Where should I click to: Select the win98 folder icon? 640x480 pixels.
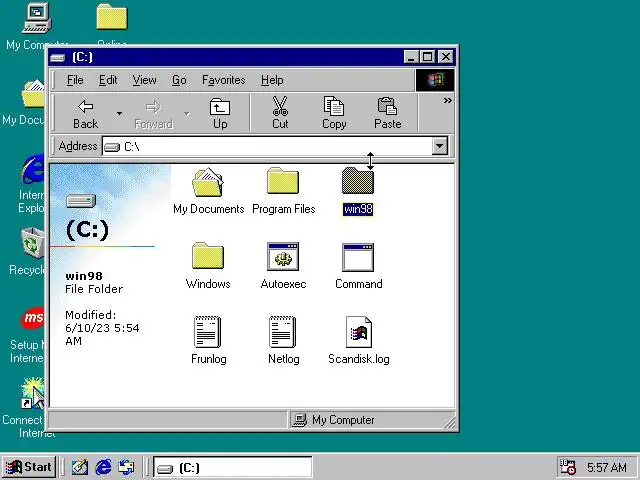(x=358, y=181)
